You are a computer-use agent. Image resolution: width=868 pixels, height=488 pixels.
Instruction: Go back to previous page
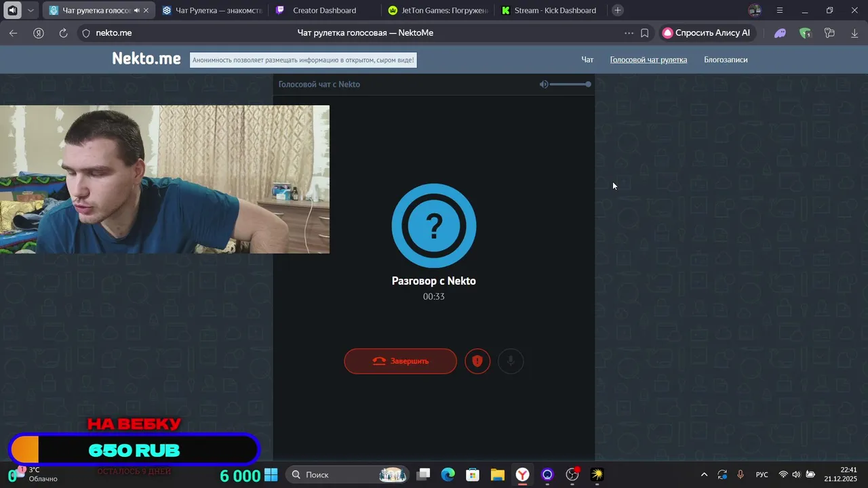pyautogui.click(x=14, y=33)
